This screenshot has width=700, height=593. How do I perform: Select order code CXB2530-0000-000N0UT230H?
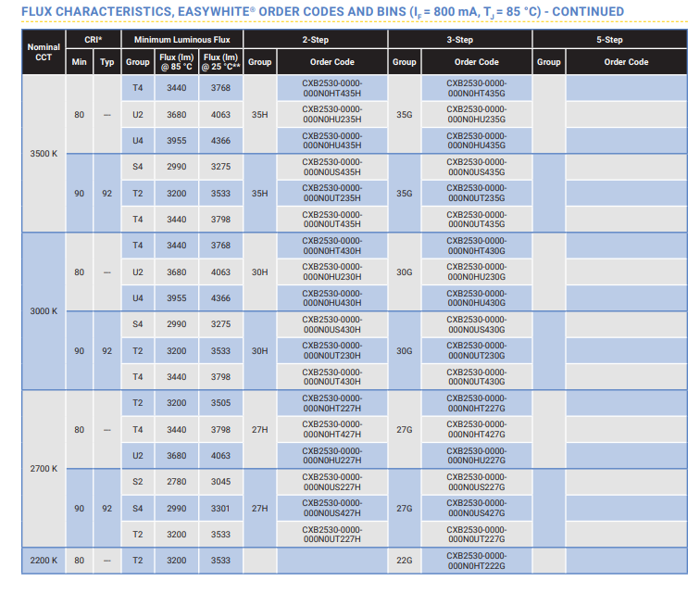[332, 351]
